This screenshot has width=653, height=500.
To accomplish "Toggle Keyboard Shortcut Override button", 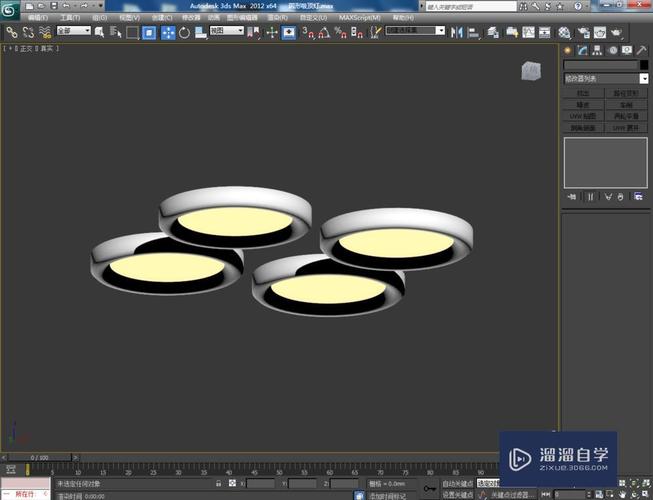I will (x=289, y=32).
